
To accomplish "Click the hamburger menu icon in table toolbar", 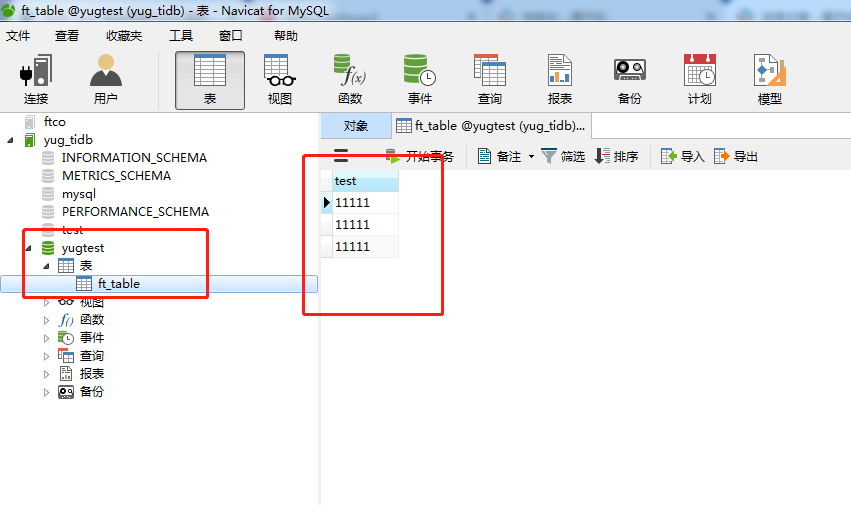I will (341, 156).
